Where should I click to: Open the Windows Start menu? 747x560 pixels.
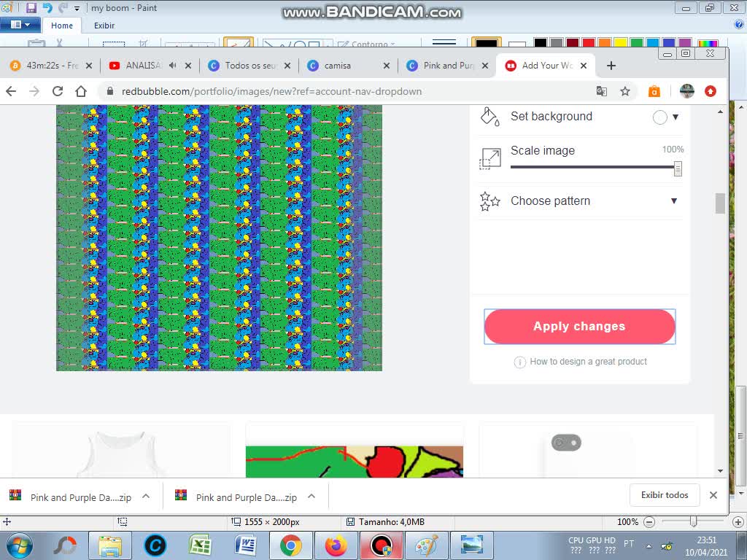click(19, 545)
